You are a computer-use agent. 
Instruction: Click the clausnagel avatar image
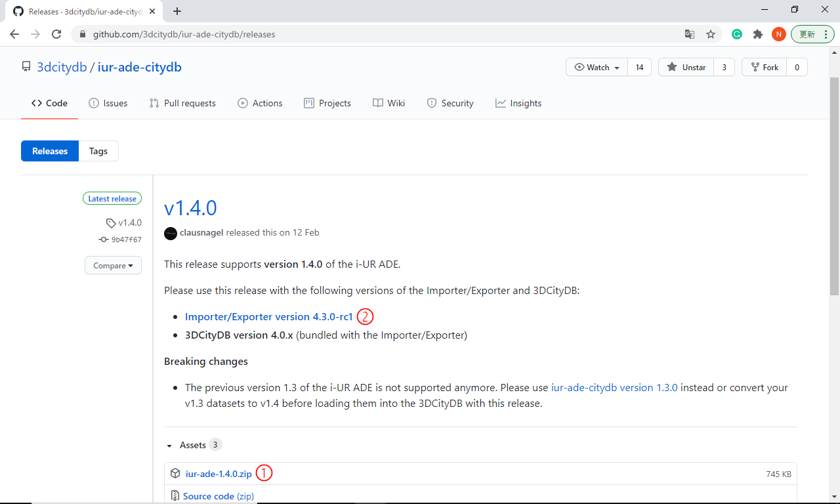tap(171, 233)
